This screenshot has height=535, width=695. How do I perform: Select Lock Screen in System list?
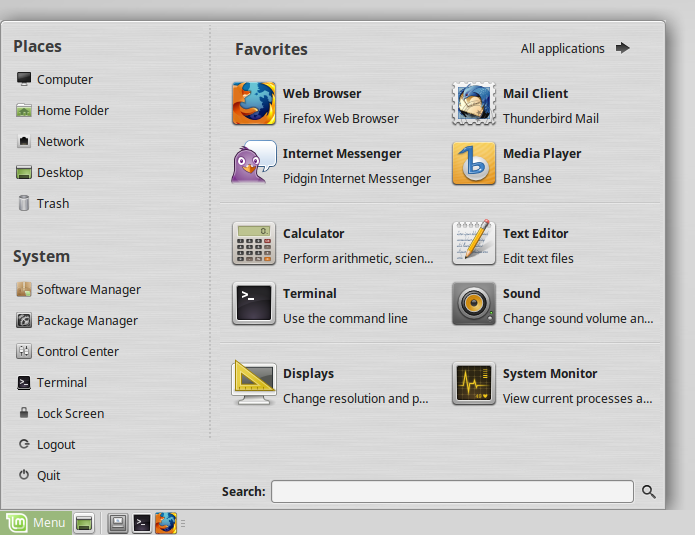[70, 414]
